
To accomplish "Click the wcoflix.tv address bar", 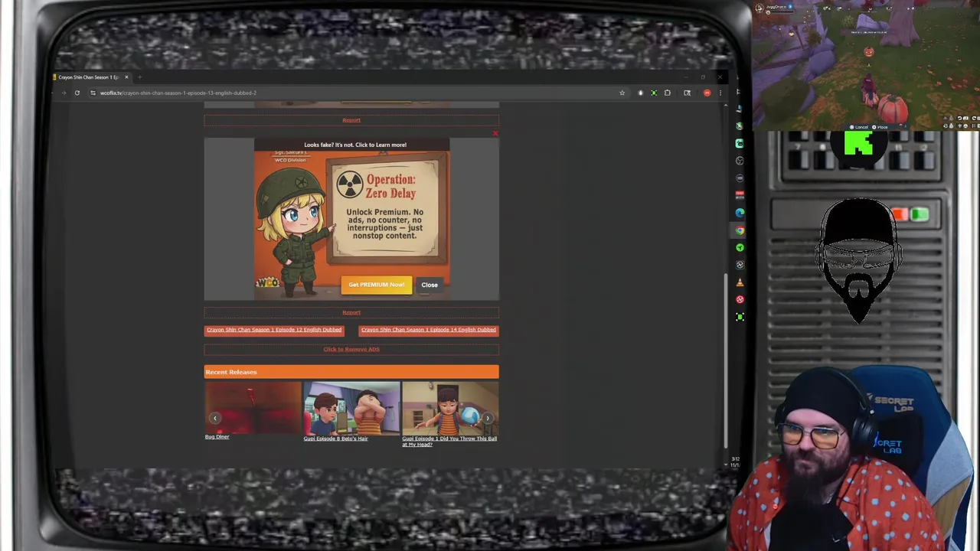I will coord(356,93).
